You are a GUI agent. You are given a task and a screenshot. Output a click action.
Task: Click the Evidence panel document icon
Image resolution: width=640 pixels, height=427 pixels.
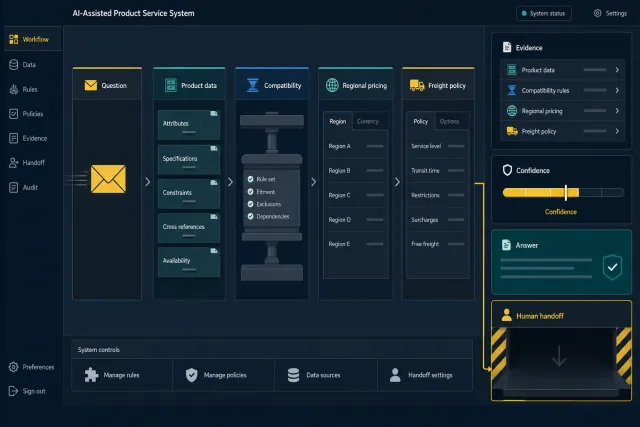point(507,47)
